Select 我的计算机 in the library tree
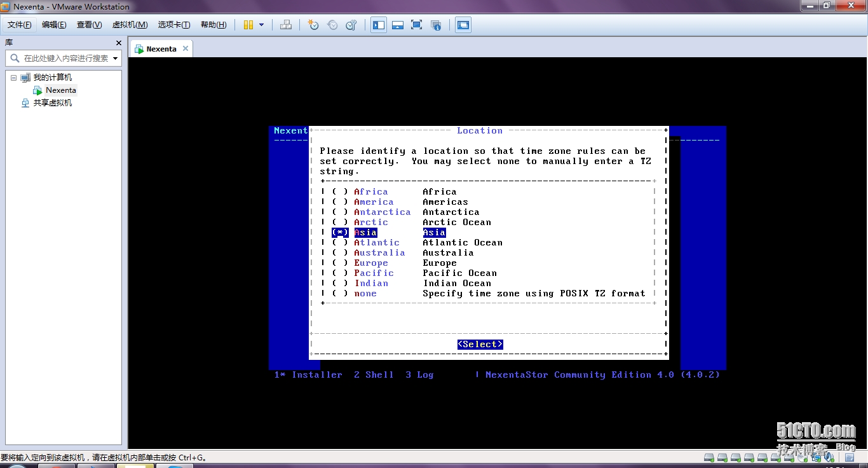 pyautogui.click(x=52, y=78)
